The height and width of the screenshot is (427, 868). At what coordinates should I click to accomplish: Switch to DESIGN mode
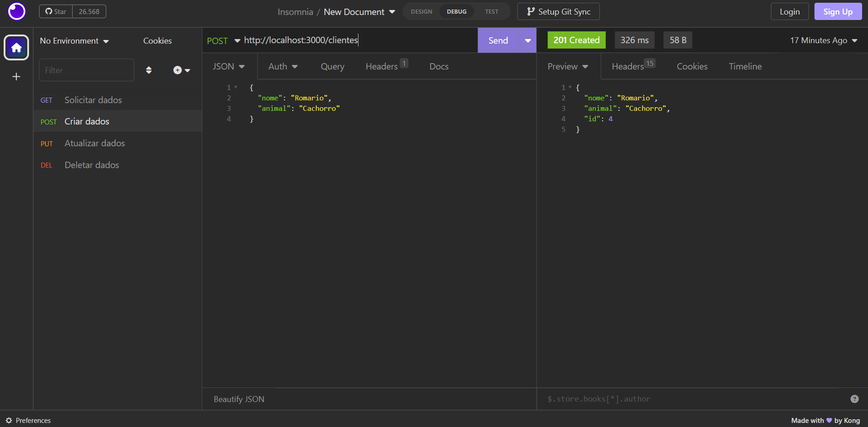point(421,11)
